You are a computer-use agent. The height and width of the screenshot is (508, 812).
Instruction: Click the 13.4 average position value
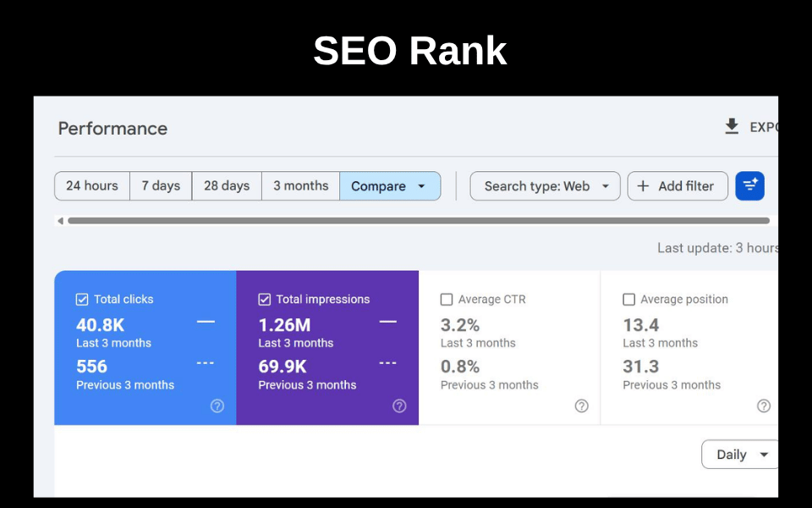point(640,325)
